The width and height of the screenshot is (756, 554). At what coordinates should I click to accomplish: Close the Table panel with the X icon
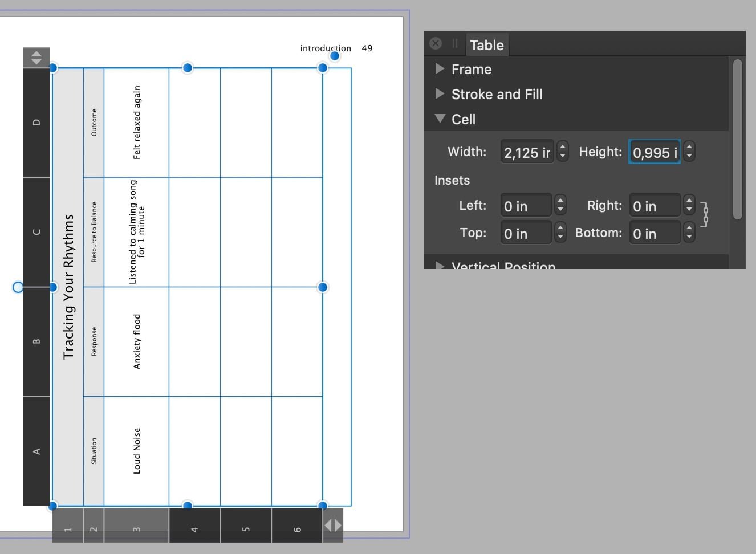[436, 43]
